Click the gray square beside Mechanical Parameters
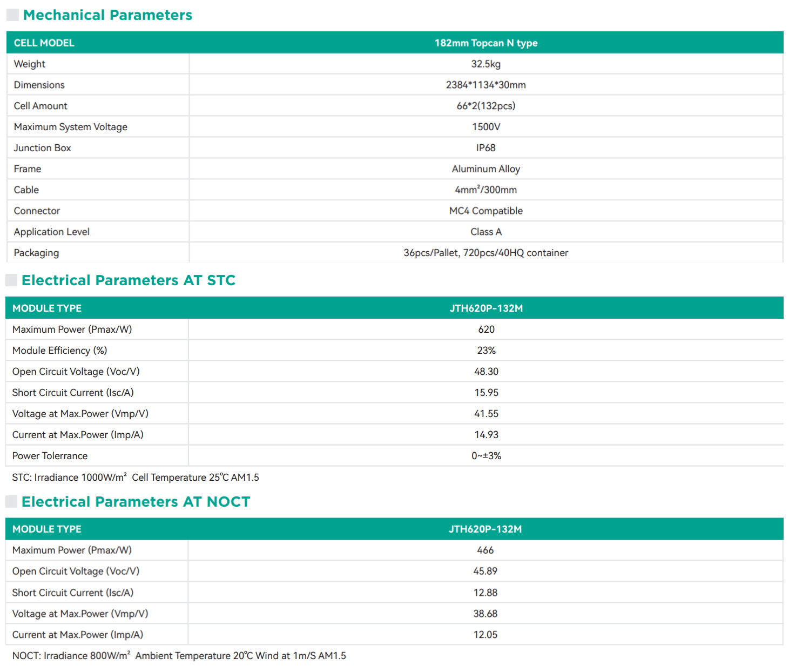The width and height of the screenshot is (789, 672). (12, 15)
